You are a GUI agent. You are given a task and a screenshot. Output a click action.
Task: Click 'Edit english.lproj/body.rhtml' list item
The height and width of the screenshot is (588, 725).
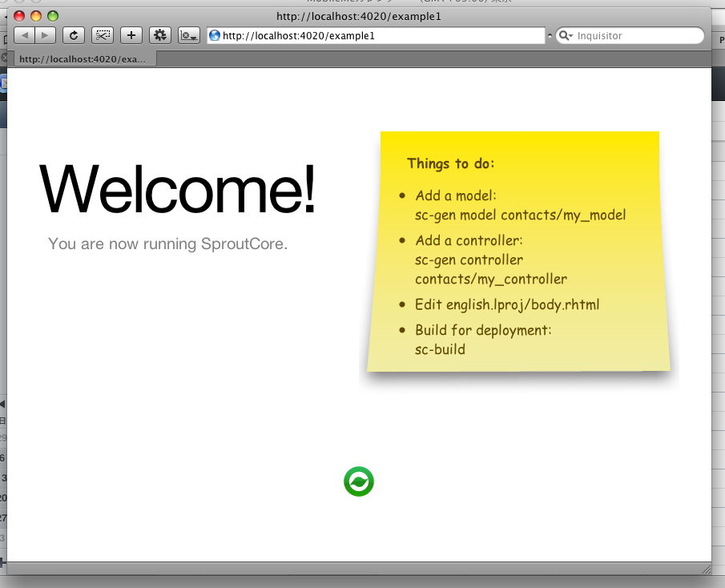pyautogui.click(x=507, y=304)
